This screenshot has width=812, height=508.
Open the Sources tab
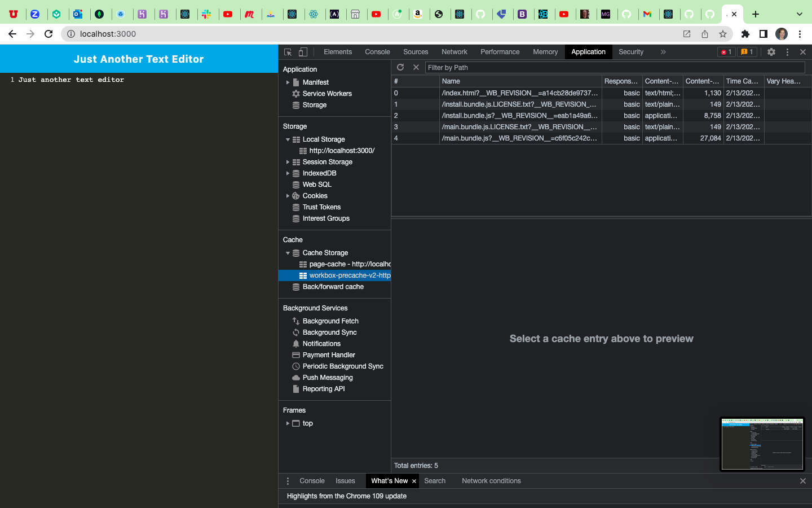coord(416,52)
